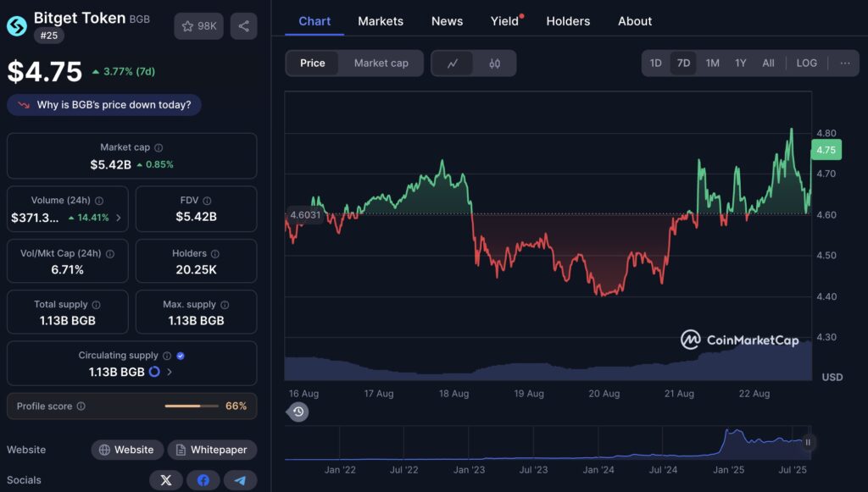This screenshot has width=868, height=492.
Task: Click the '20 Aug' axis label
Action: 604,394
